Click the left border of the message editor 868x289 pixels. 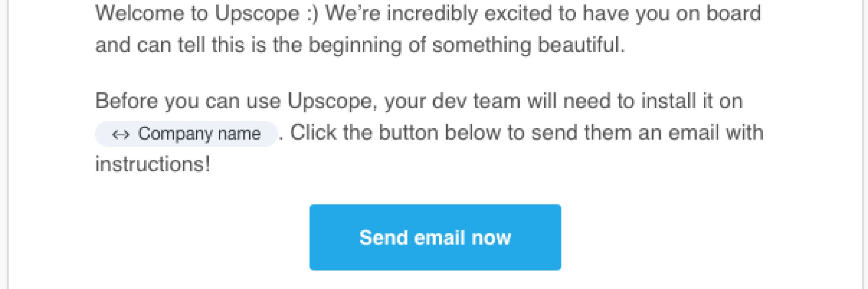(8, 144)
